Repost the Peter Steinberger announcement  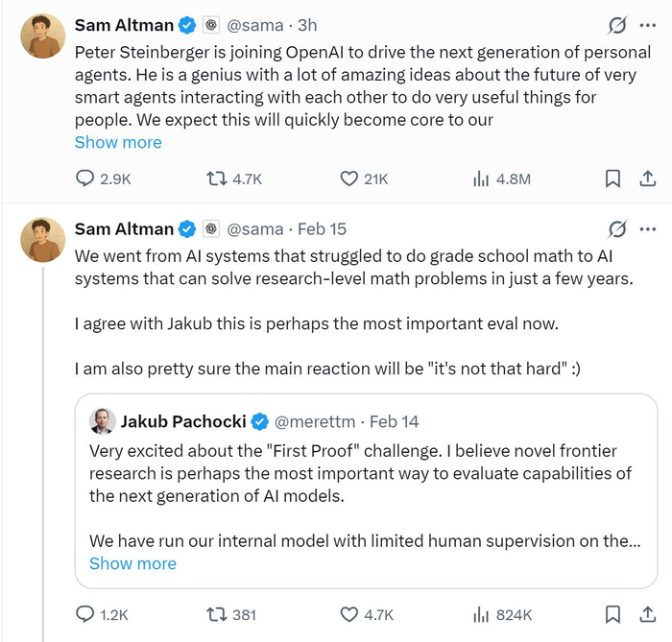pos(218,178)
